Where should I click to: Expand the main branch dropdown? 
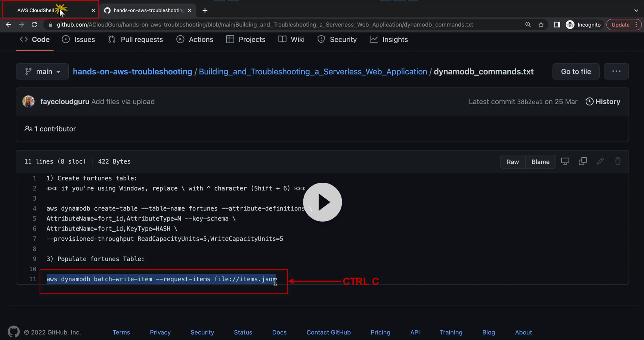[42, 72]
